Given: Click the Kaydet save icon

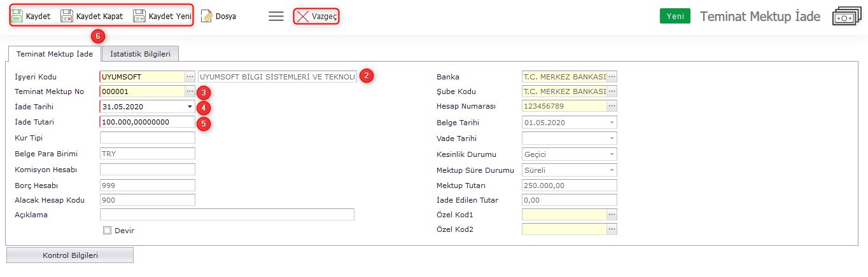Looking at the screenshot, I should [x=18, y=16].
